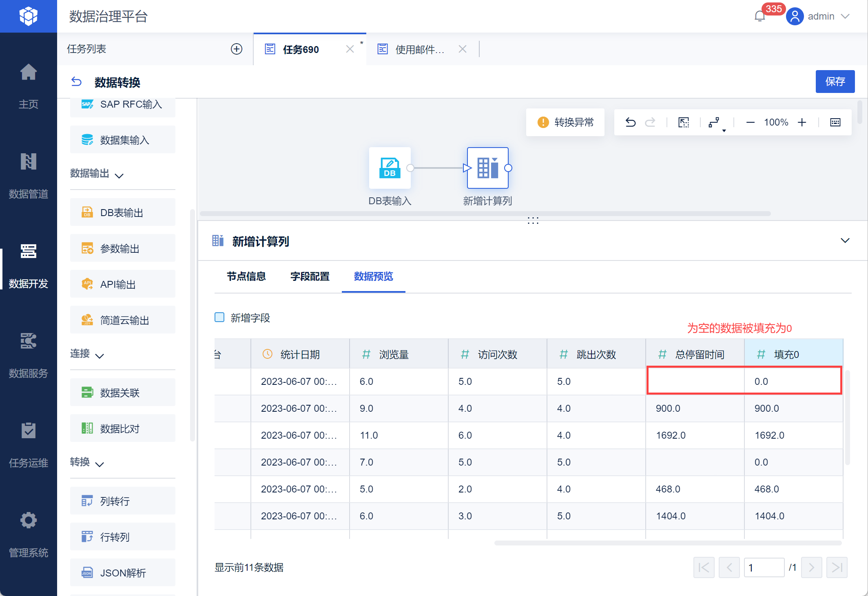Click the 保存 button

[x=835, y=82]
